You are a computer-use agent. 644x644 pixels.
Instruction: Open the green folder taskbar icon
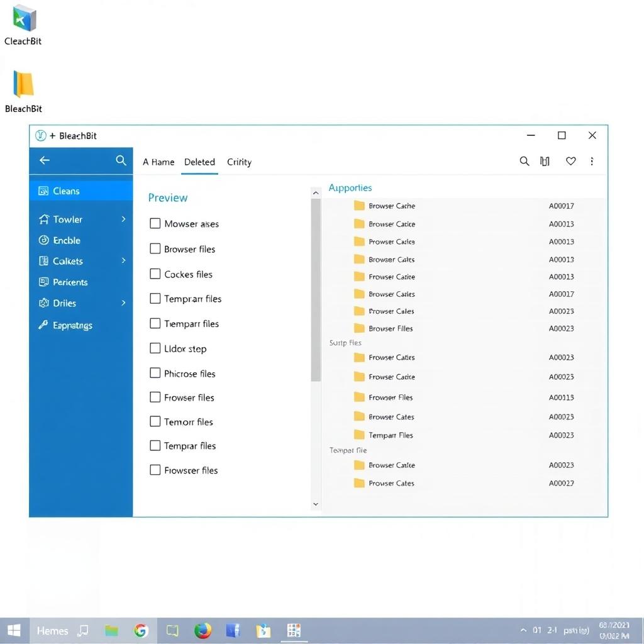tap(111, 630)
